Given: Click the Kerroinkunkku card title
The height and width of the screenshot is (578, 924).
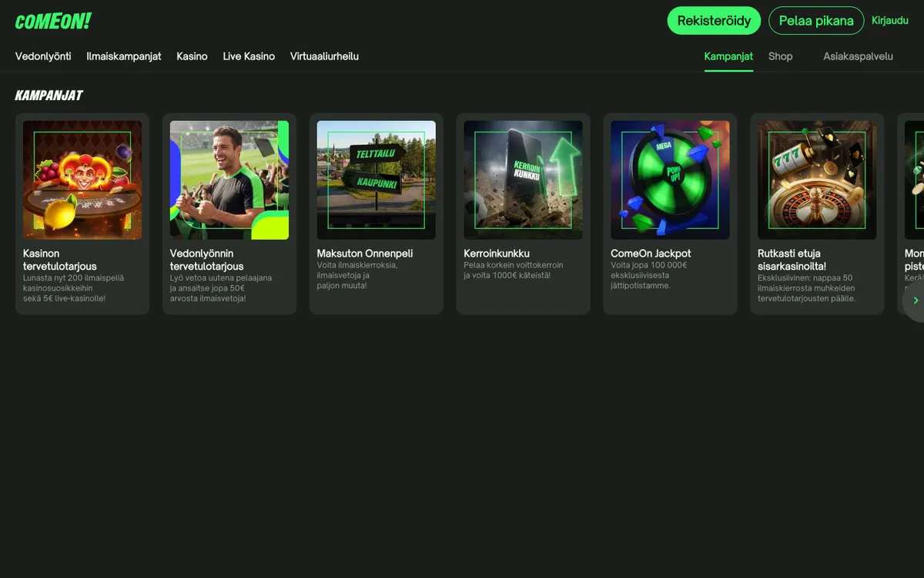Looking at the screenshot, I should coord(497,254).
